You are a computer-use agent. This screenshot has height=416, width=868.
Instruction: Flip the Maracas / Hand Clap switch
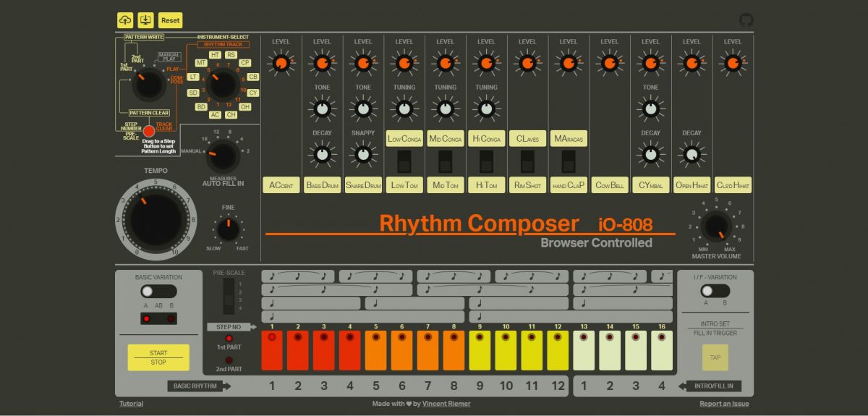pyautogui.click(x=569, y=161)
